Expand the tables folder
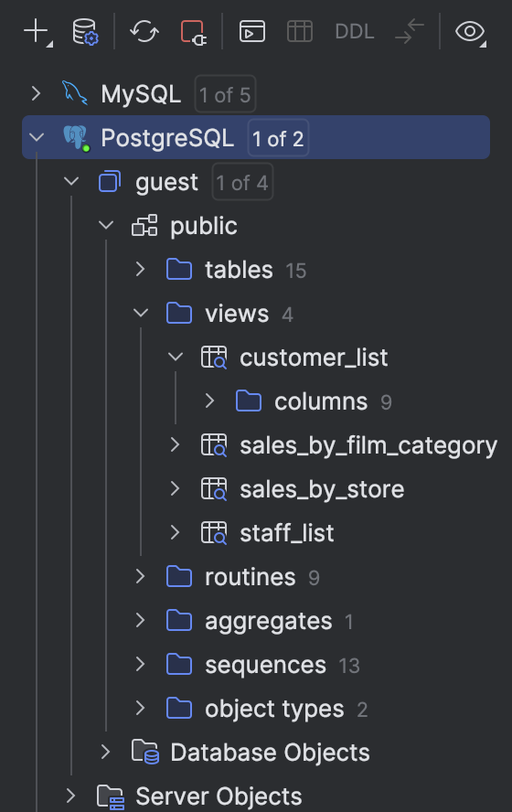This screenshot has width=512, height=812. pos(140,269)
